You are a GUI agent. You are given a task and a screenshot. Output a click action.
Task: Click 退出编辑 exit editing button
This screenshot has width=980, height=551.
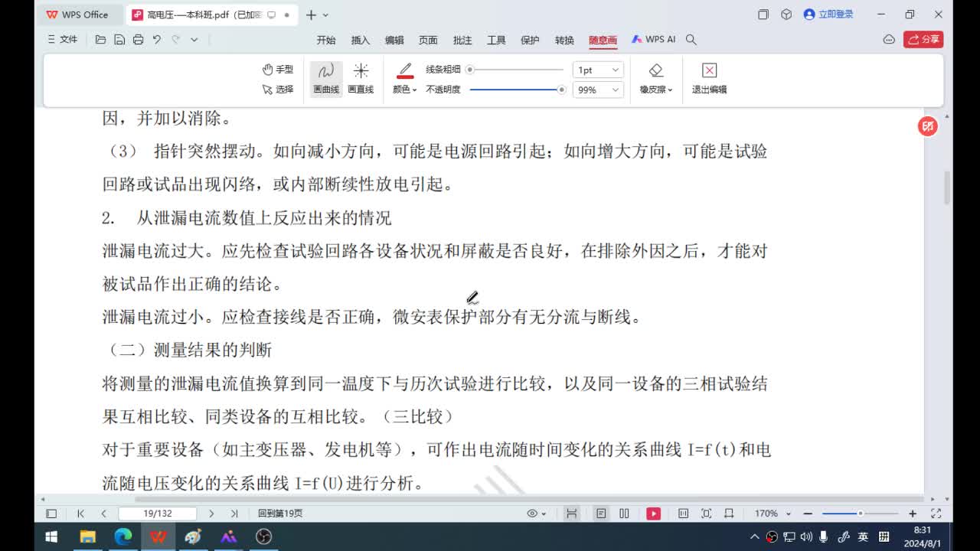pyautogui.click(x=709, y=80)
